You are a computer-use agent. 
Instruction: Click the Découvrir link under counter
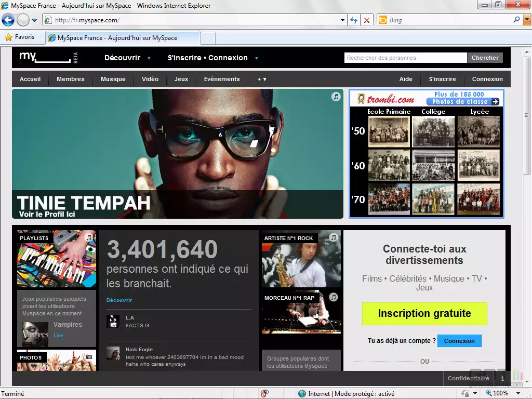coord(119,300)
